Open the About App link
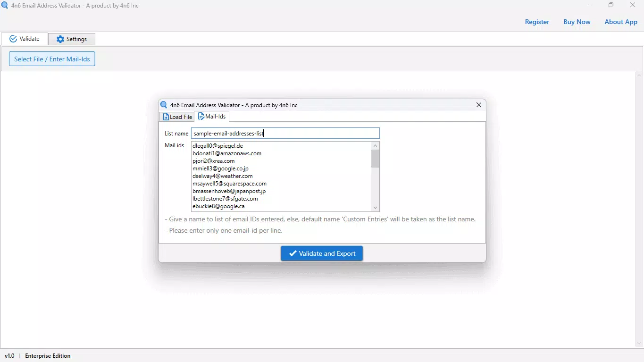The width and height of the screenshot is (644, 362). point(621,22)
